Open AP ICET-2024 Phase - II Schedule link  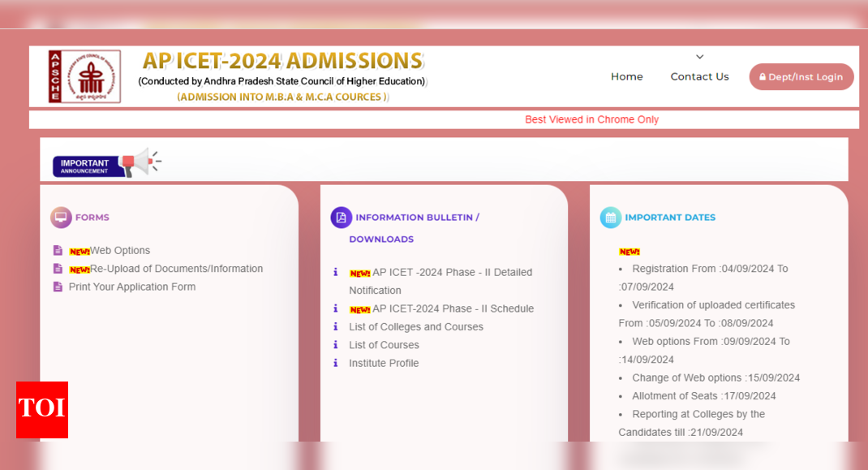pyautogui.click(x=453, y=308)
